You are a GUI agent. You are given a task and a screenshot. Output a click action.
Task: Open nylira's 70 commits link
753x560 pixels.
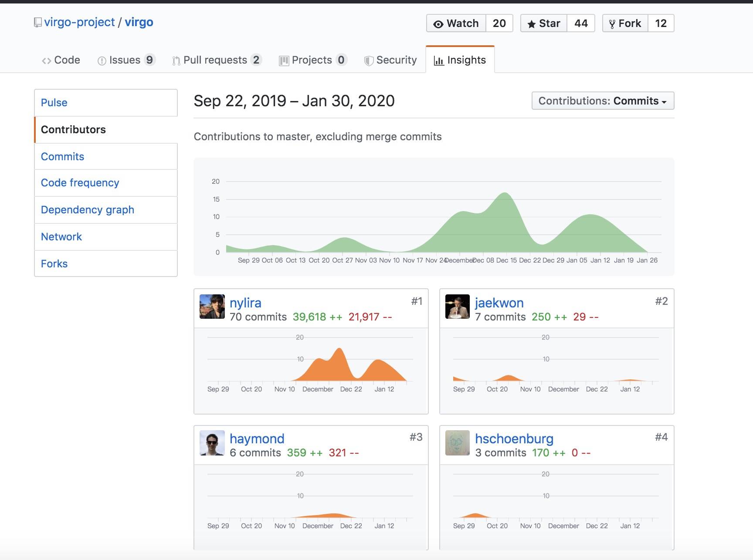click(258, 317)
